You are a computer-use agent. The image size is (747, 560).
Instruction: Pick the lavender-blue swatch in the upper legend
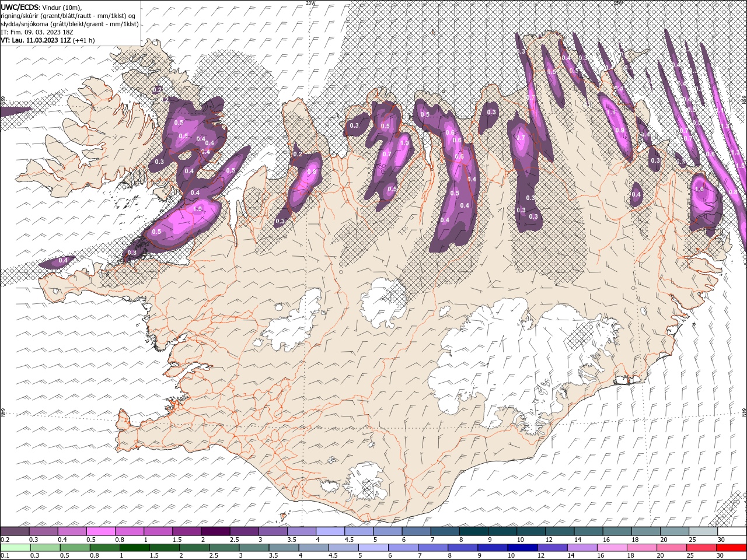pos(330,531)
